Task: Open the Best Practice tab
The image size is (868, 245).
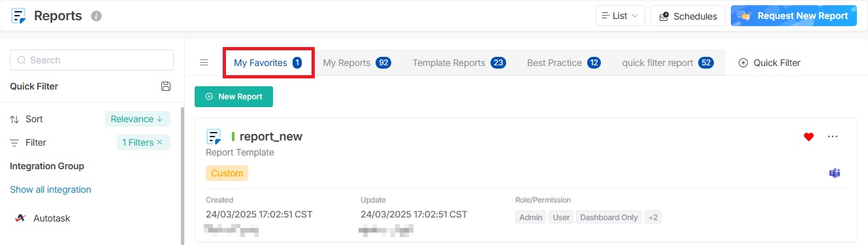Action: pyautogui.click(x=564, y=63)
